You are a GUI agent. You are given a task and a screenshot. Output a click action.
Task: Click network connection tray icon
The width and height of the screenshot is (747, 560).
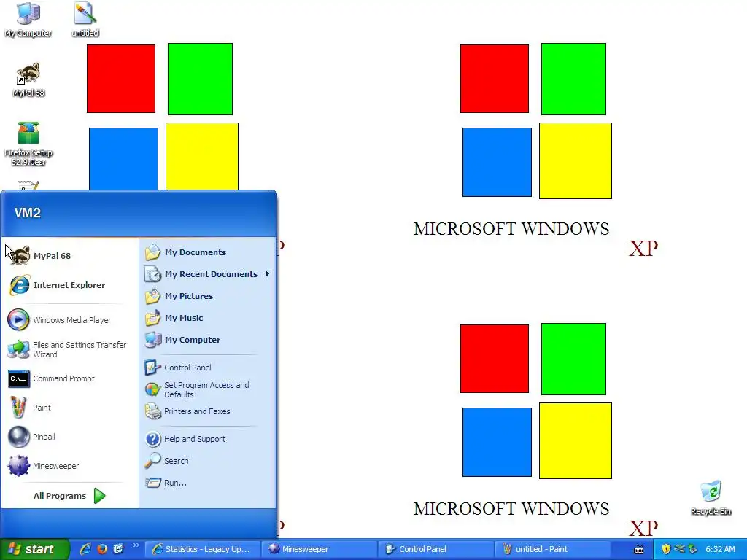tap(679, 549)
